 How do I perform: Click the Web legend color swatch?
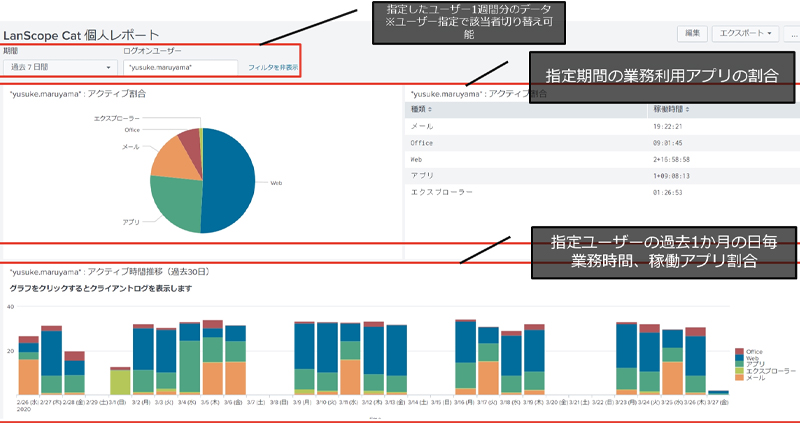pyautogui.click(x=740, y=358)
